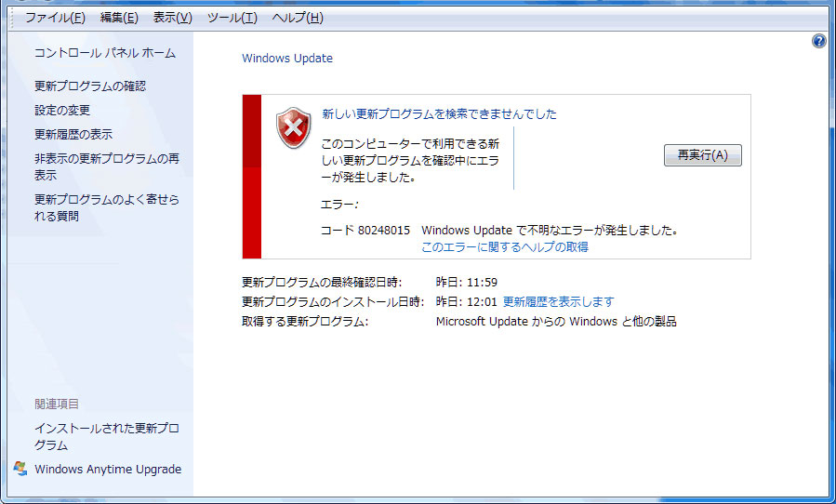This screenshot has height=504, width=836.
Task: Click the 更新プログラムのインストール日時 label
Action: (x=333, y=302)
